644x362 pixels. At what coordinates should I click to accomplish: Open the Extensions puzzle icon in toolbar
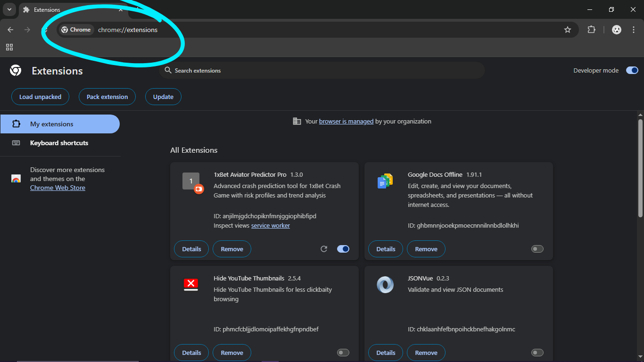pos(591,30)
